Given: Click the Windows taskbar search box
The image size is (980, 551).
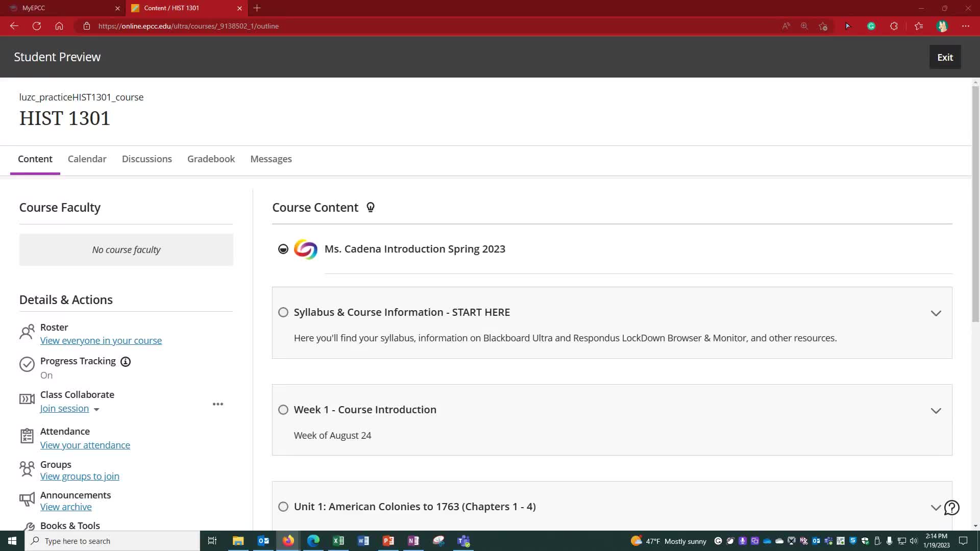Looking at the screenshot, I should [x=112, y=541].
